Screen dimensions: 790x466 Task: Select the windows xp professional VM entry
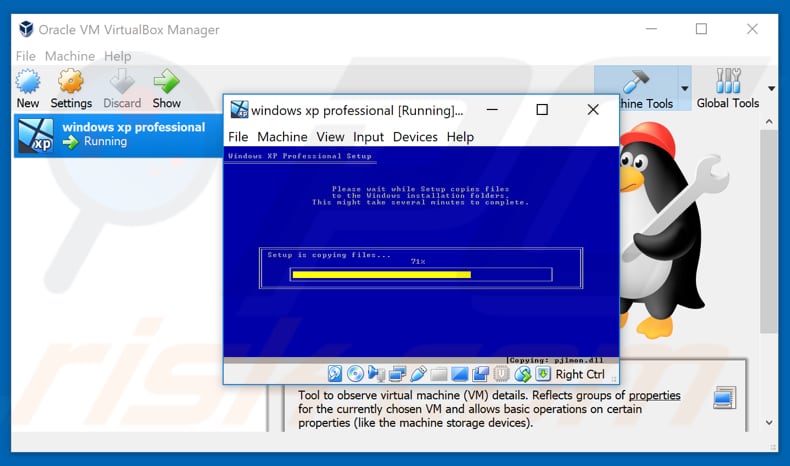[119, 136]
